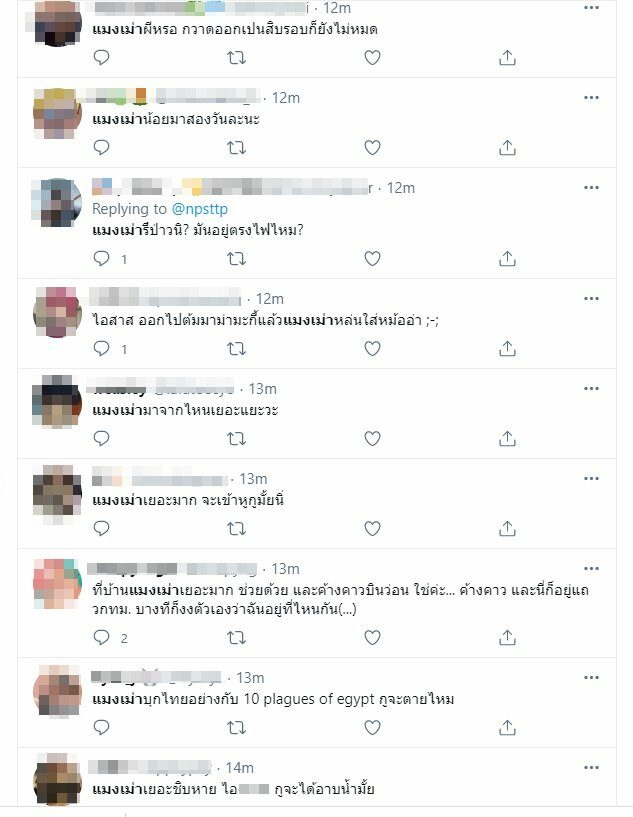Like the topmost tweet posted 12m ago

click(x=372, y=57)
